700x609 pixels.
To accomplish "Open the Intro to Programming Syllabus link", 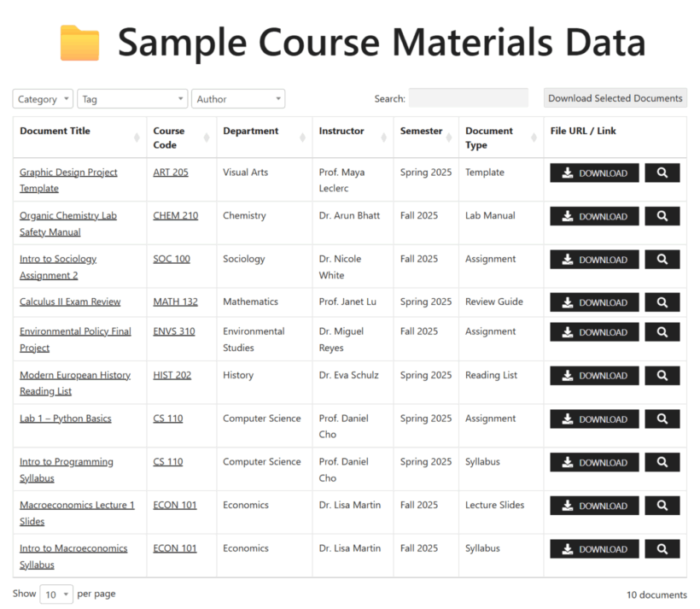I will [66, 470].
